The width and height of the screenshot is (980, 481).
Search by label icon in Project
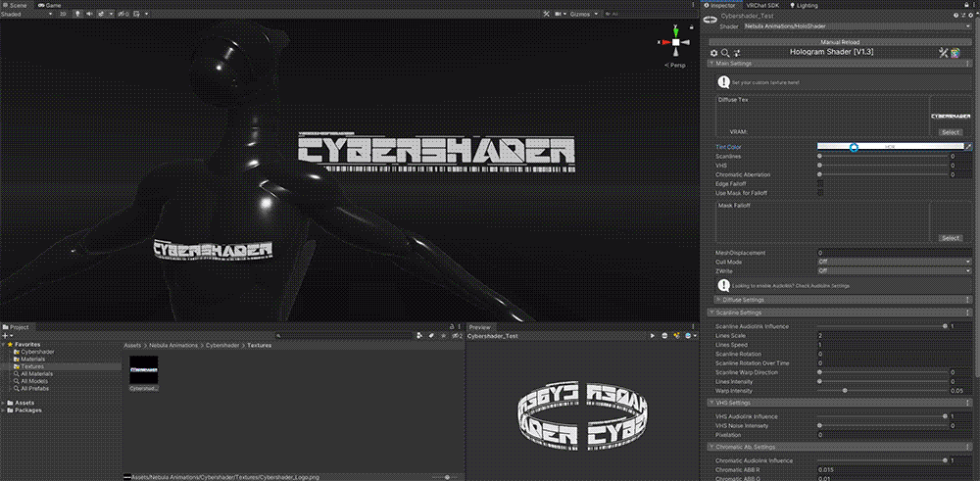431,336
